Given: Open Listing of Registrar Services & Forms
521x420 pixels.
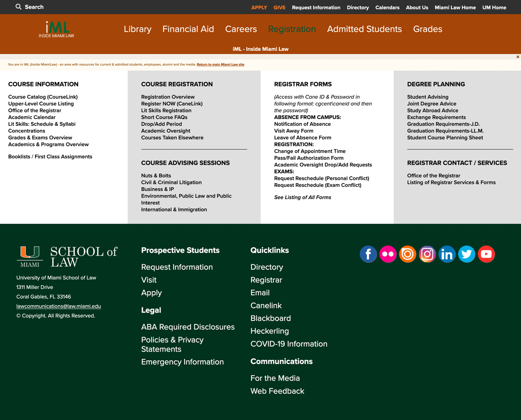Looking at the screenshot, I should click(x=451, y=182).
